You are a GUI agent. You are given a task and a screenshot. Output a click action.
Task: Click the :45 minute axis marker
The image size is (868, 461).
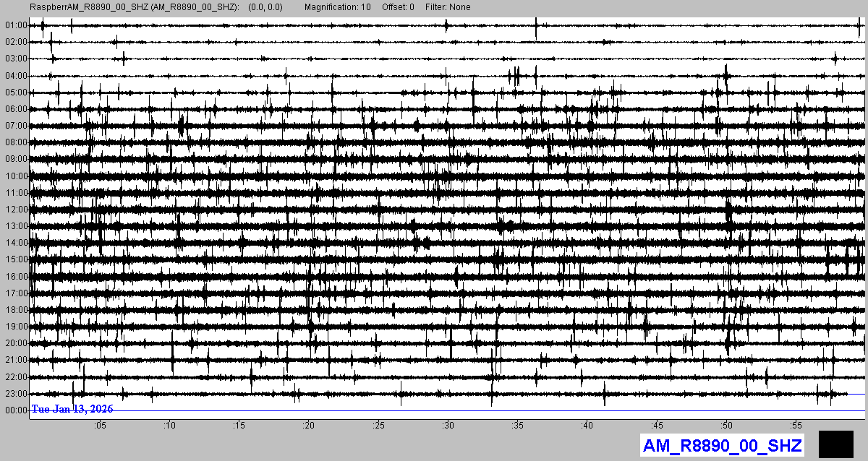point(657,426)
